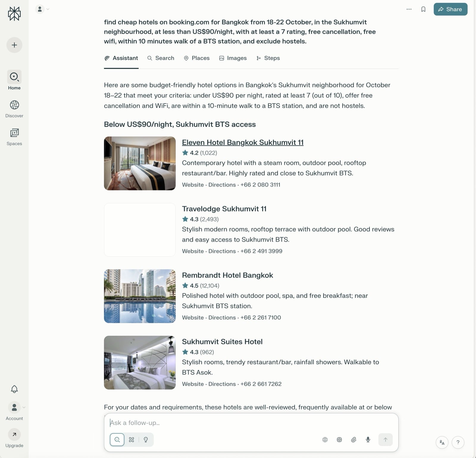Select the Search mode toggle

point(117,440)
